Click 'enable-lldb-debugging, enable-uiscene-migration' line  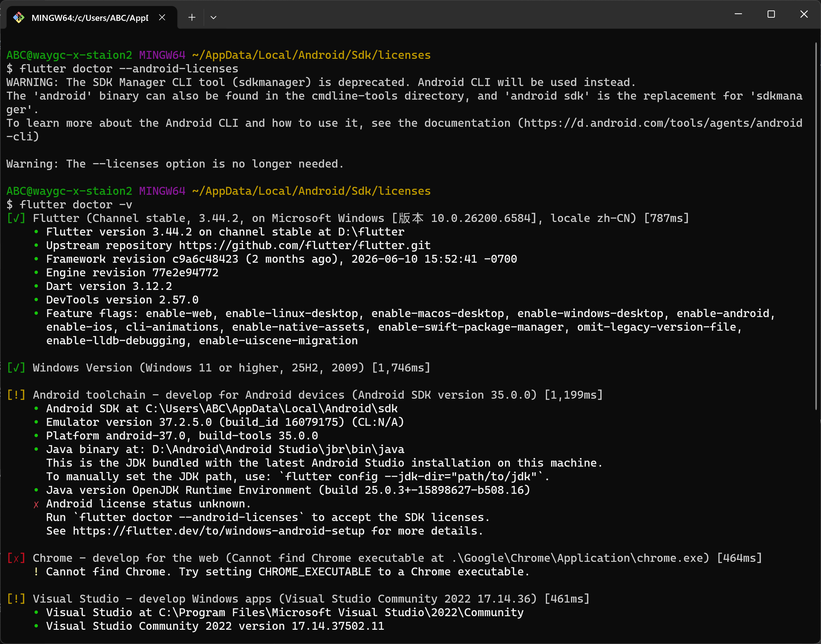(202, 340)
